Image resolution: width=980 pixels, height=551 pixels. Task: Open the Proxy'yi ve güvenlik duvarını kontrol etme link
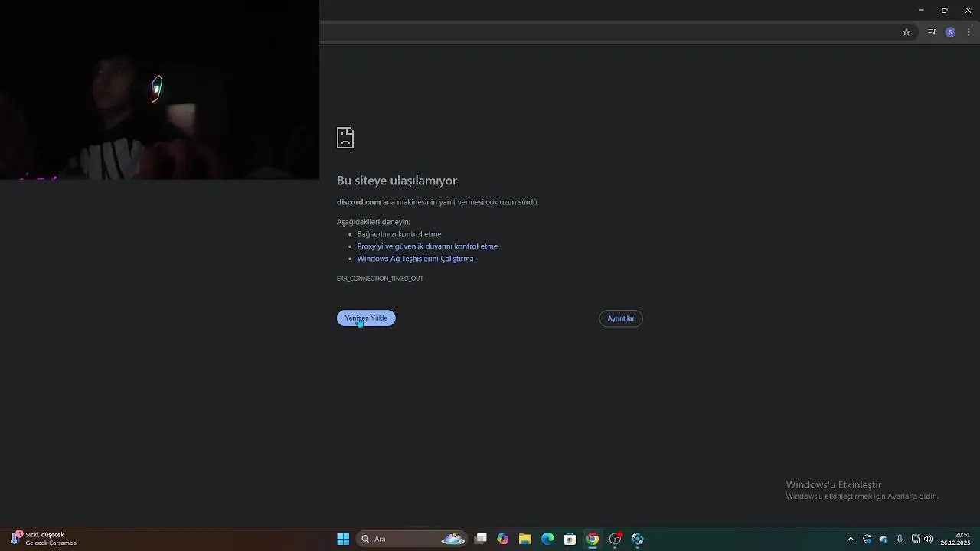[x=427, y=246]
